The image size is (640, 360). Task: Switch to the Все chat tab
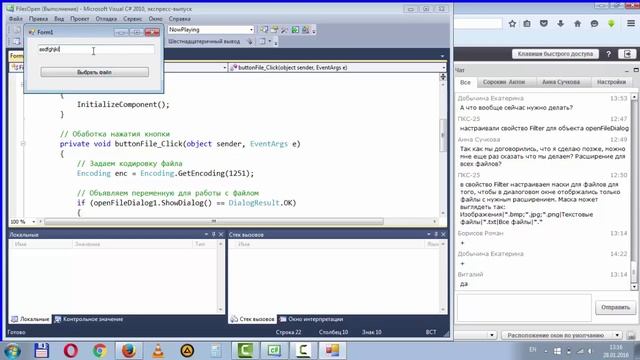pyautogui.click(x=465, y=82)
